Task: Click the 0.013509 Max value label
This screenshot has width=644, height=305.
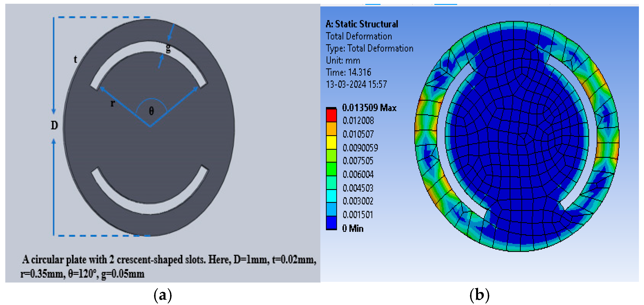Action: [x=370, y=108]
